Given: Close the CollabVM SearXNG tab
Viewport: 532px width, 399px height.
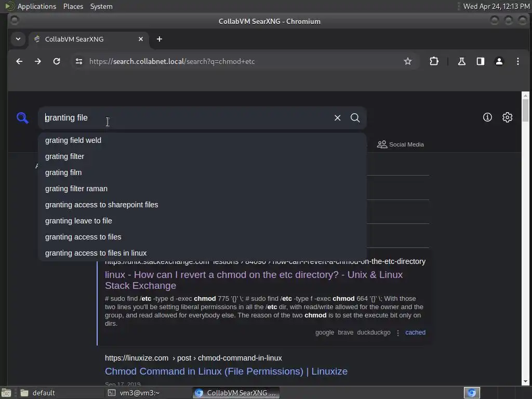Looking at the screenshot, I should [141, 39].
